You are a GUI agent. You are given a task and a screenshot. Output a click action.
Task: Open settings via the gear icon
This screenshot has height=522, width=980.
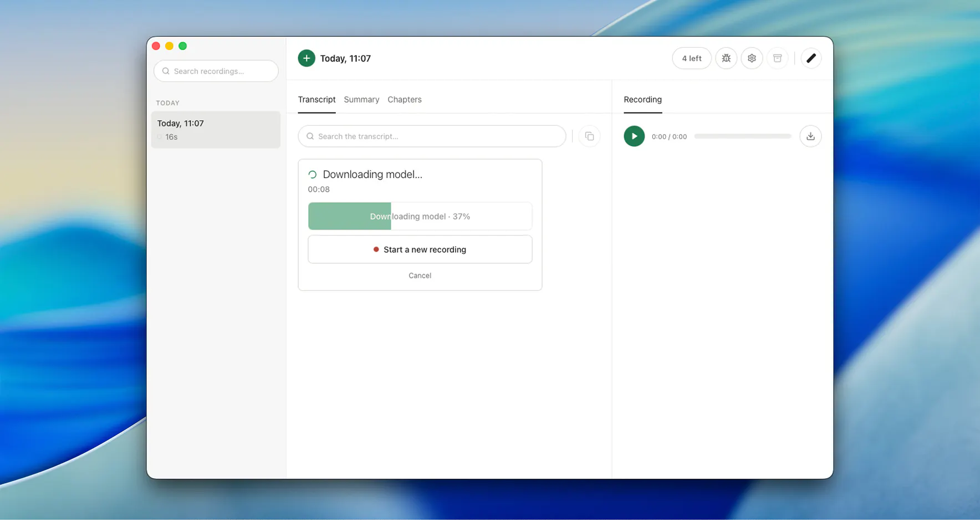click(x=752, y=58)
